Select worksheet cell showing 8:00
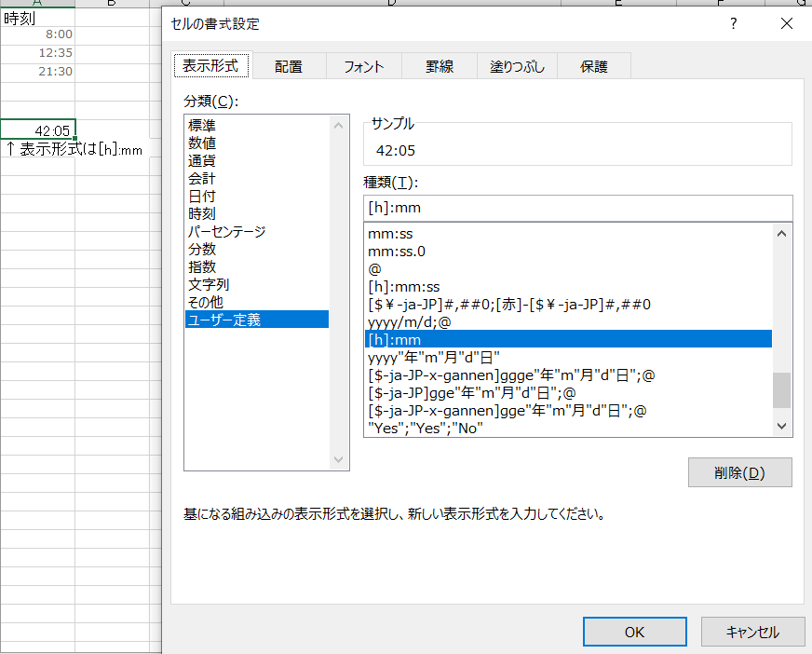 [x=38, y=34]
